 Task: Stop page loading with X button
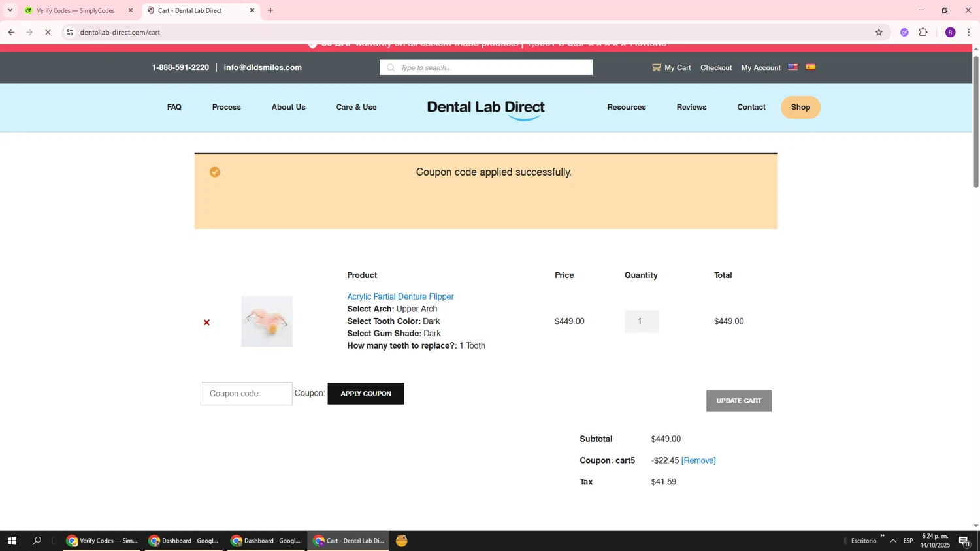click(x=48, y=32)
